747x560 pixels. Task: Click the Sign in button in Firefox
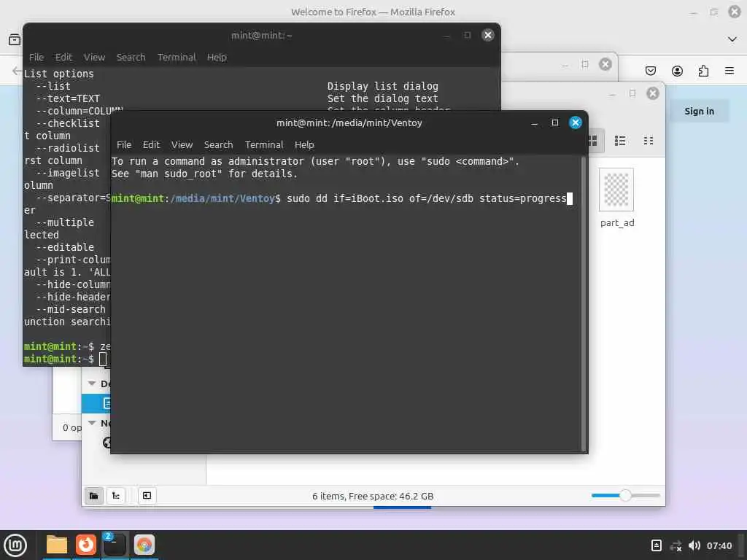699,111
